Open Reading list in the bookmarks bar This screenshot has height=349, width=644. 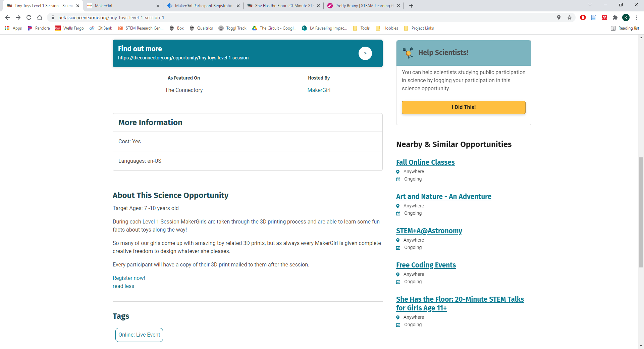click(625, 28)
